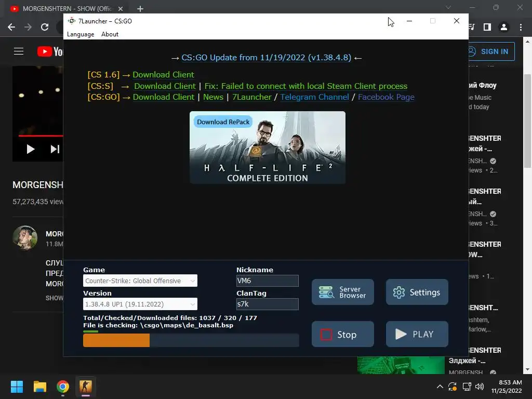Play the YouTube video

(31, 149)
